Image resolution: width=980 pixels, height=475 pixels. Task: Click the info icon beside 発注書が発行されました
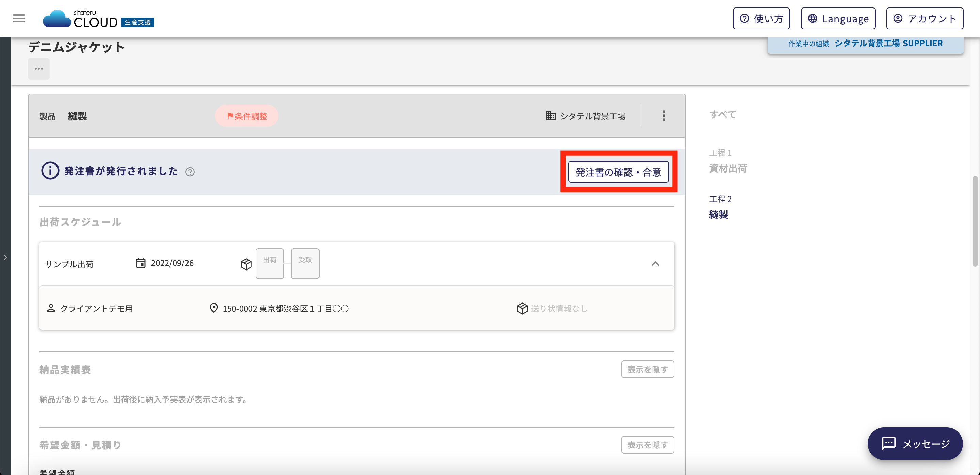[50, 171]
